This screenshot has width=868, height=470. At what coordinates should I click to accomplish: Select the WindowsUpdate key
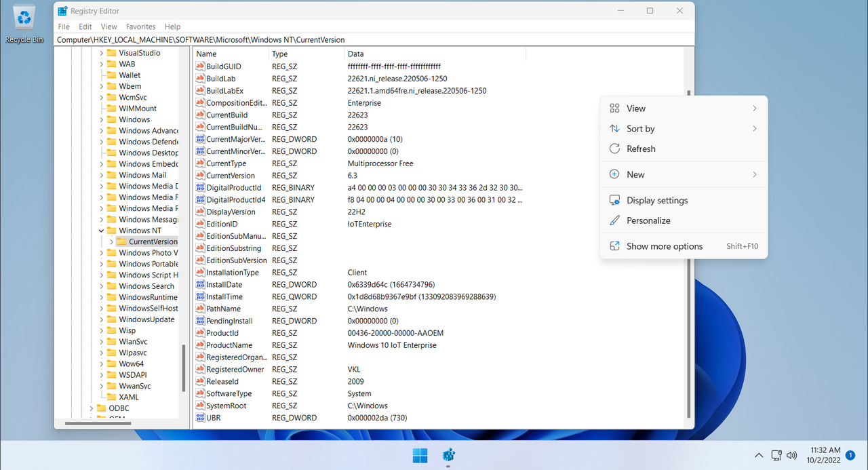[146, 319]
